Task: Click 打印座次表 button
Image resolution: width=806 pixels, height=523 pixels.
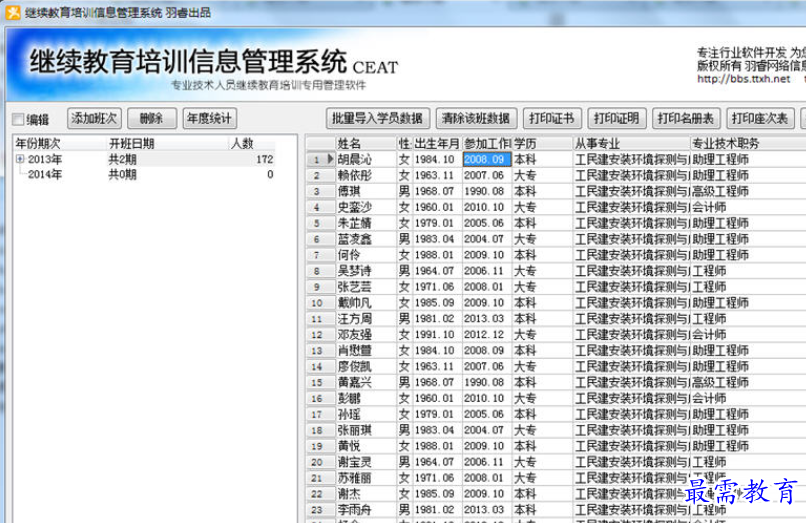Action: (760, 119)
